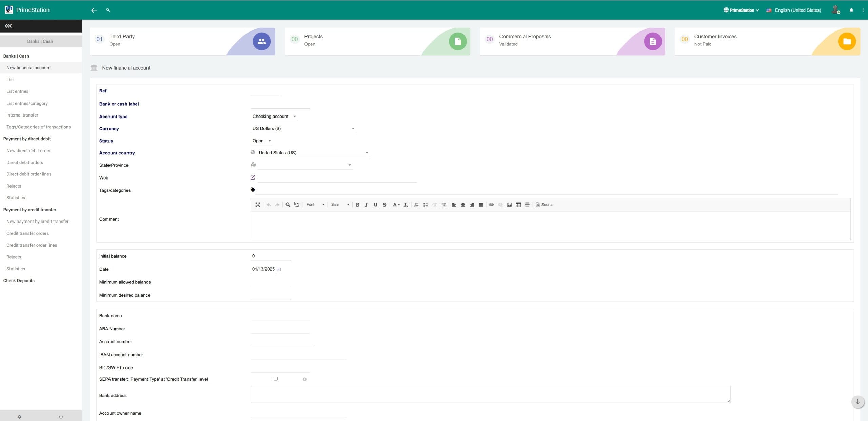Enable the SEPA transfer checkbox
The width and height of the screenshot is (868, 421).
276,378
